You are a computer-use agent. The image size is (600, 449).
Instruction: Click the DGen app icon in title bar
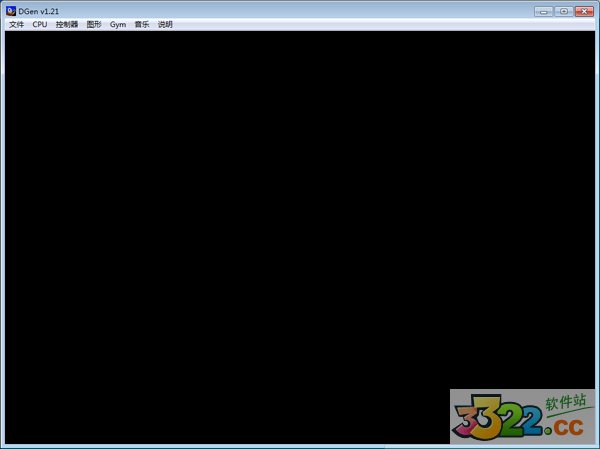pos(10,10)
